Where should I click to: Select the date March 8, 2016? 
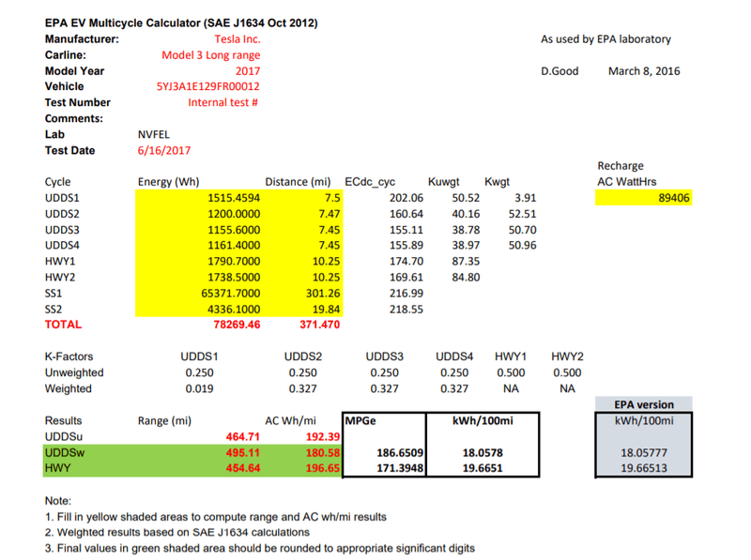644,71
